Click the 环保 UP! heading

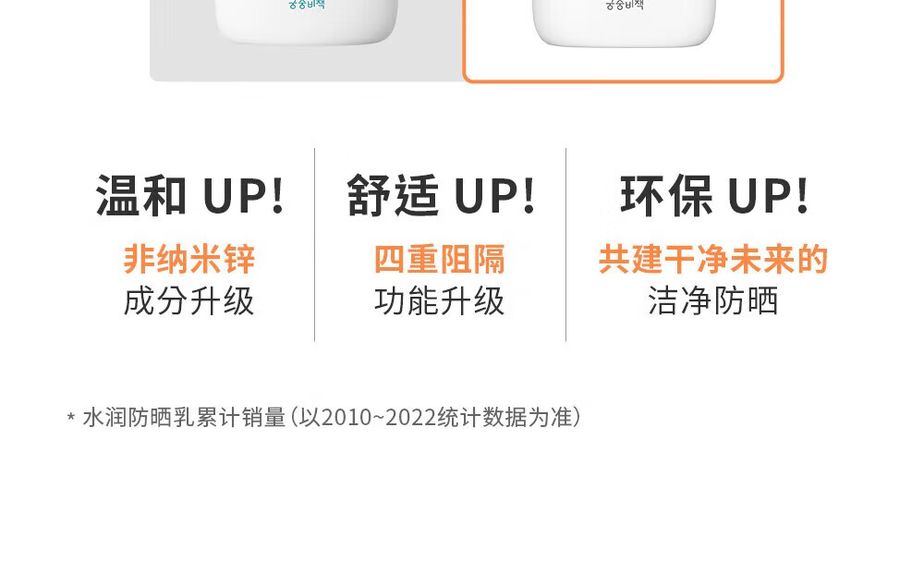(714, 195)
